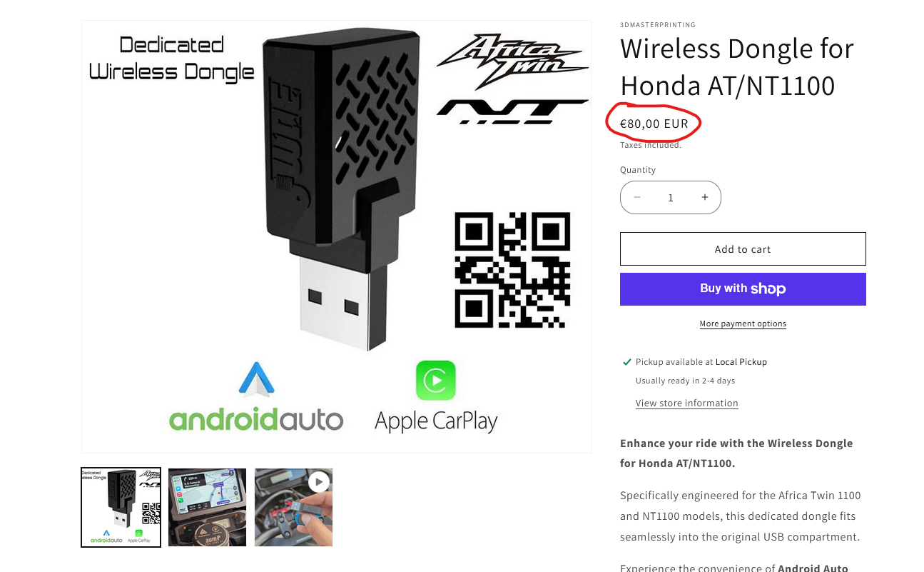
Task: Open More payment options link
Action: (743, 323)
